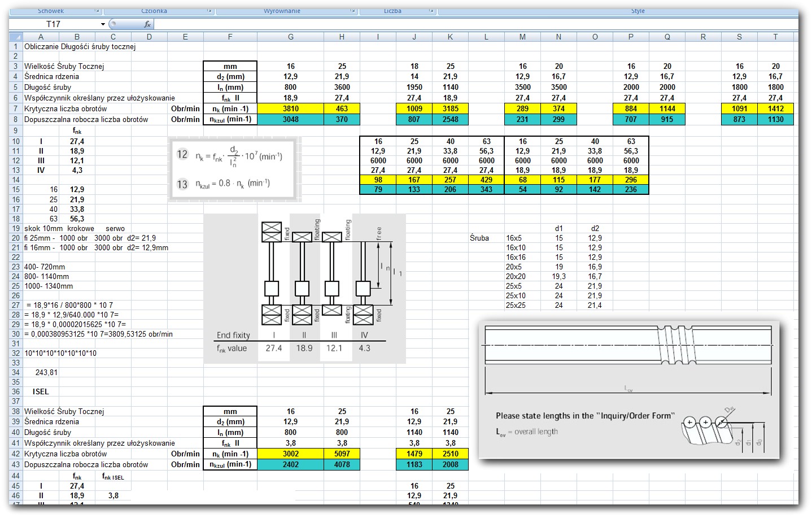Select row 7 header
This screenshot has width=812, height=518.
(16, 108)
